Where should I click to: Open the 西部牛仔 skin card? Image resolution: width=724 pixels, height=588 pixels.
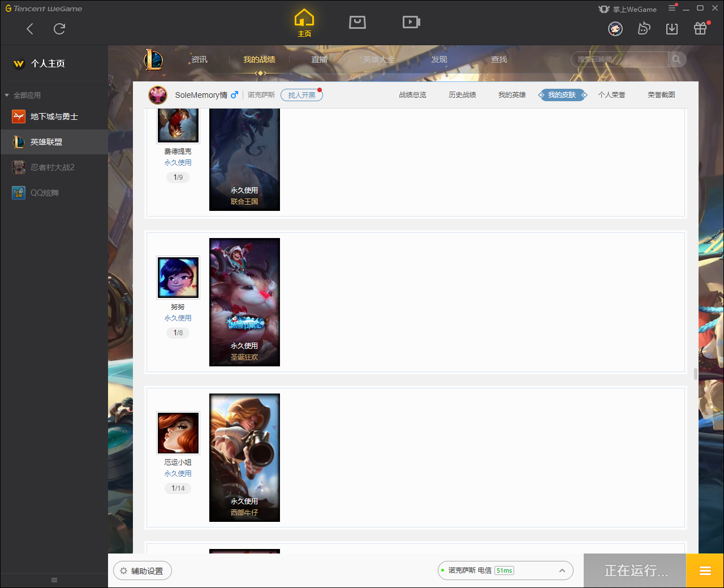click(x=244, y=457)
